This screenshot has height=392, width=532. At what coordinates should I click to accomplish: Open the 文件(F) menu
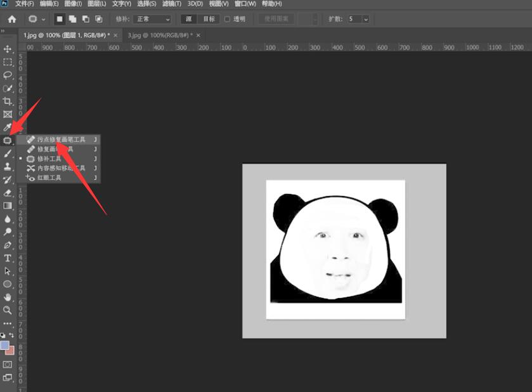click(25, 4)
